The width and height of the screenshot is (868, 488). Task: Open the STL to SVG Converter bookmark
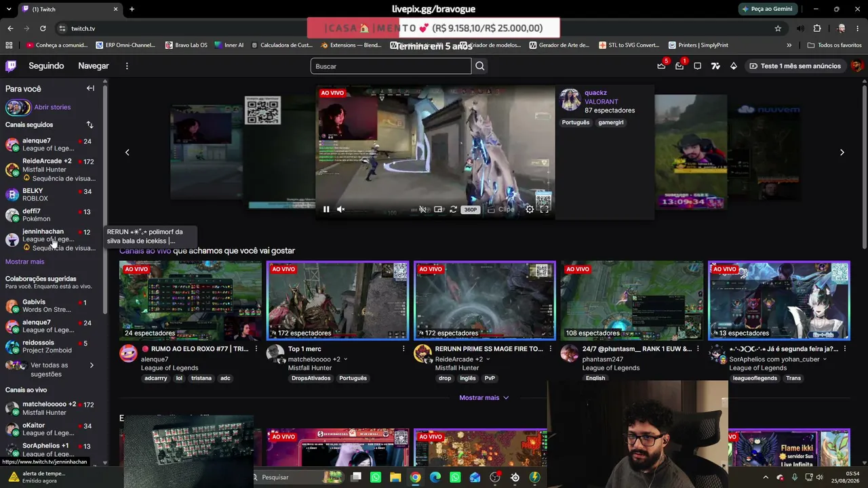coord(629,45)
